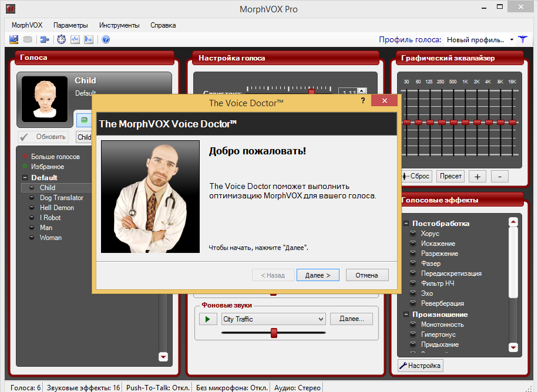Open the Инструменты menu
538x392 pixels.
click(x=119, y=25)
